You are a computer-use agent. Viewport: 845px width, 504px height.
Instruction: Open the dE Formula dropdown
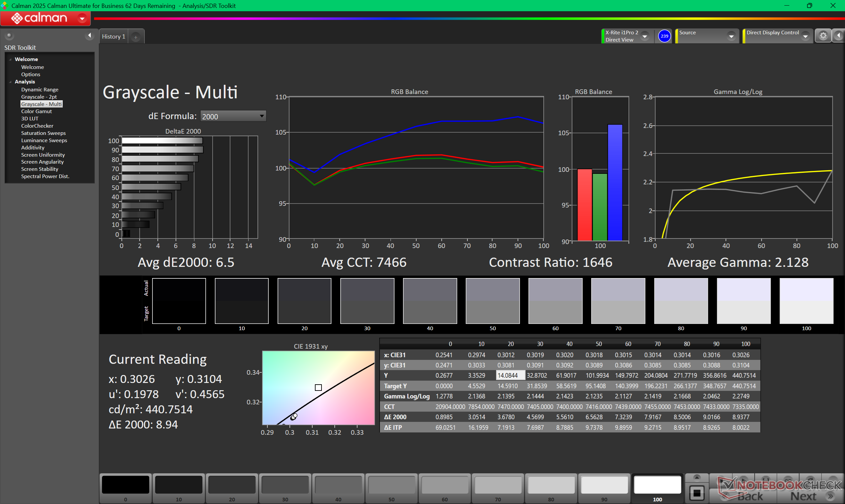click(233, 116)
